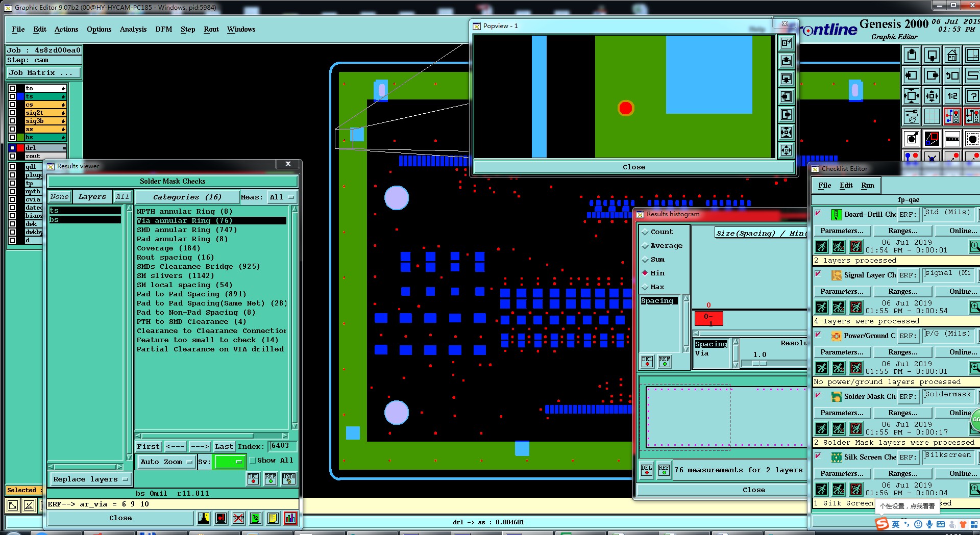Select the bs layer in Results viewer list
Screen dimensions: 980x535
coord(85,220)
